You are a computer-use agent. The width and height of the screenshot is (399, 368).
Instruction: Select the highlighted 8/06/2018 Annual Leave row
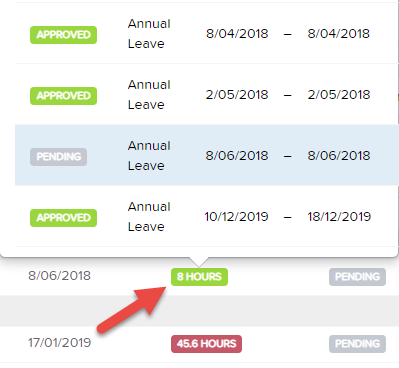click(207, 155)
